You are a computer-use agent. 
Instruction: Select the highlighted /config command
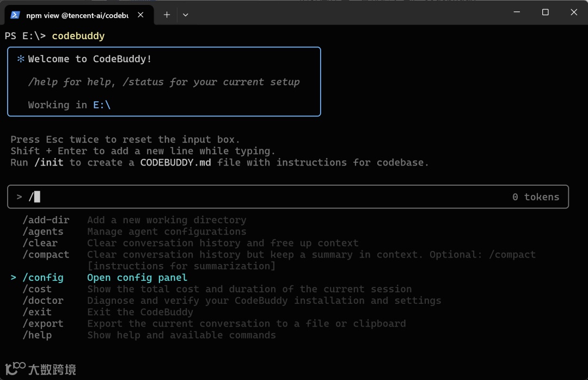pos(43,278)
